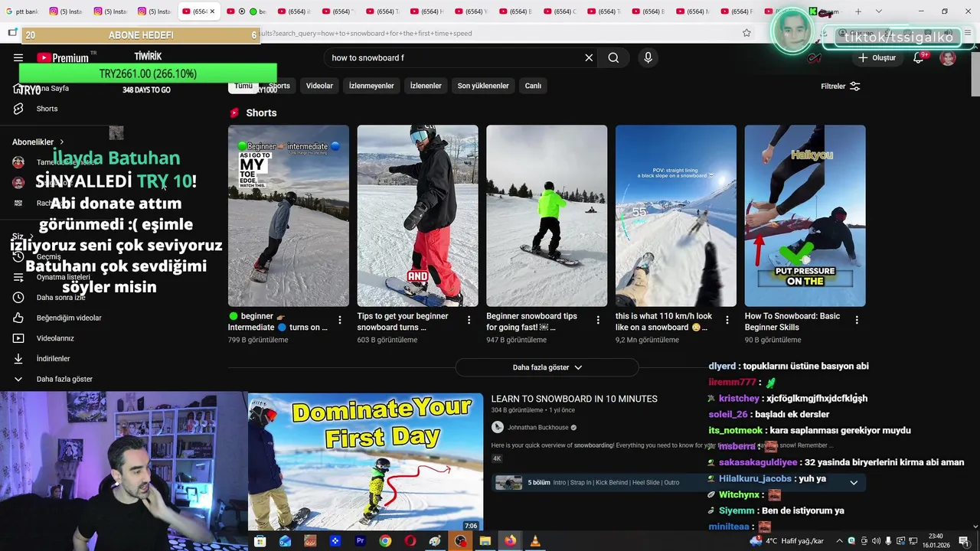Open the neon green jacket short thumbnail

(547, 216)
